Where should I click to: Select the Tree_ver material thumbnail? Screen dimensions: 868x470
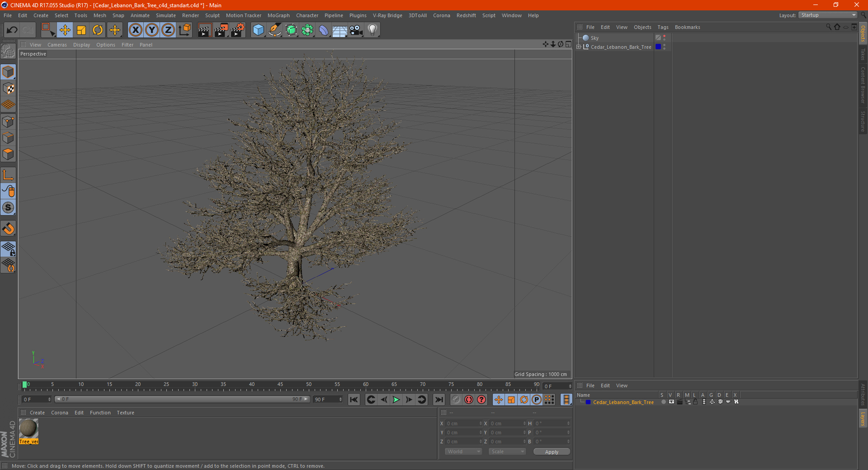pos(28,428)
